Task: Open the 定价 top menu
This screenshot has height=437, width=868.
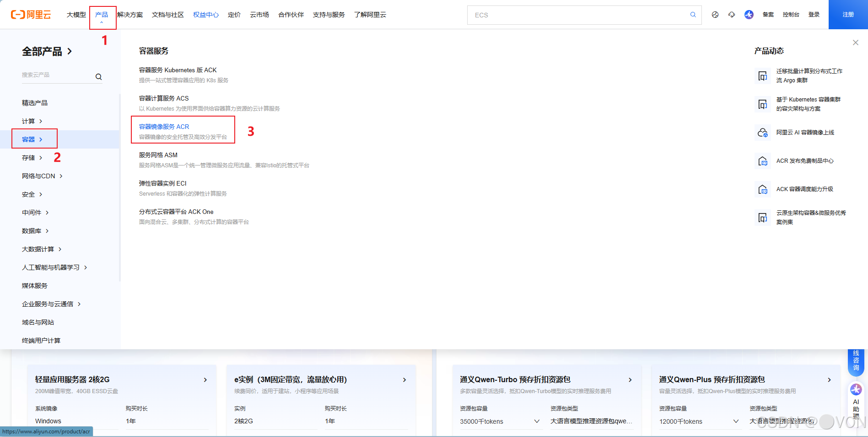Action: (x=234, y=15)
